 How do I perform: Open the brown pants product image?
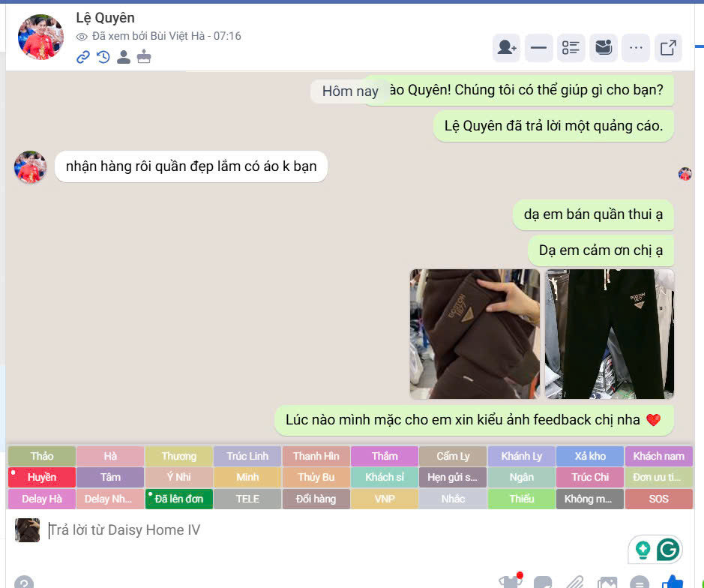[475, 334]
